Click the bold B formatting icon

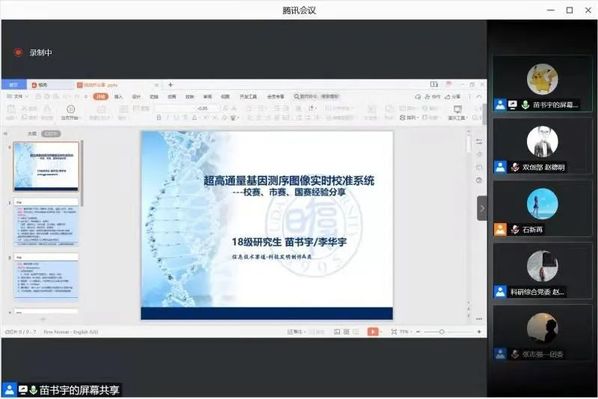(x=159, y=118)
